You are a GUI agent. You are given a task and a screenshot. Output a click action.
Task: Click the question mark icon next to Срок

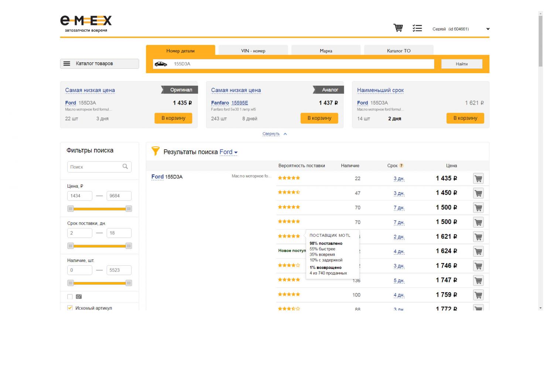(401, 166)
